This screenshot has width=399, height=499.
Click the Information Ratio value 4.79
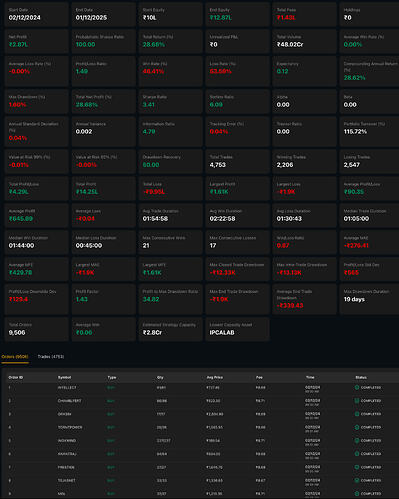[x=149, y=132]
